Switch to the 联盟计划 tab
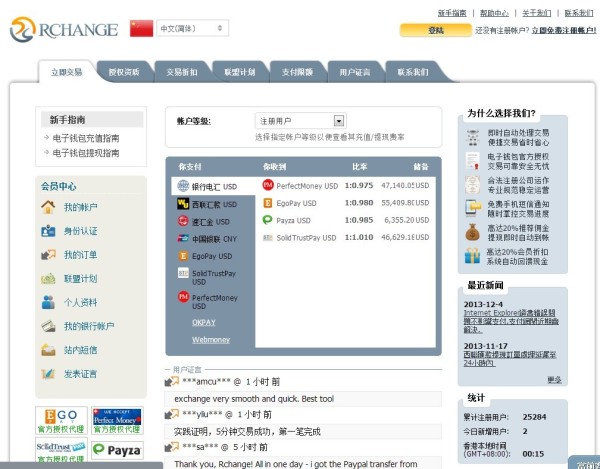 click(240, 72)
